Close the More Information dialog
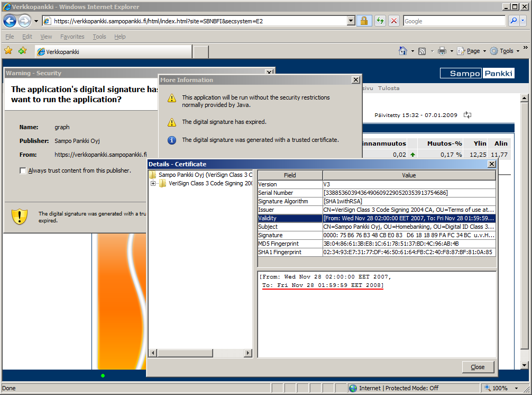This screenshot has height=395, width=532. click(x=355, y=79)
